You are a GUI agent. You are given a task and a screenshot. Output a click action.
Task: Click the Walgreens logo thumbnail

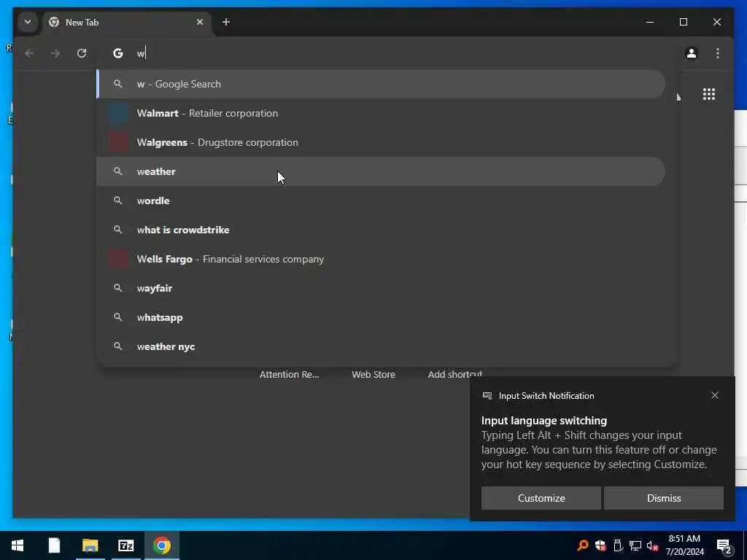118,142
